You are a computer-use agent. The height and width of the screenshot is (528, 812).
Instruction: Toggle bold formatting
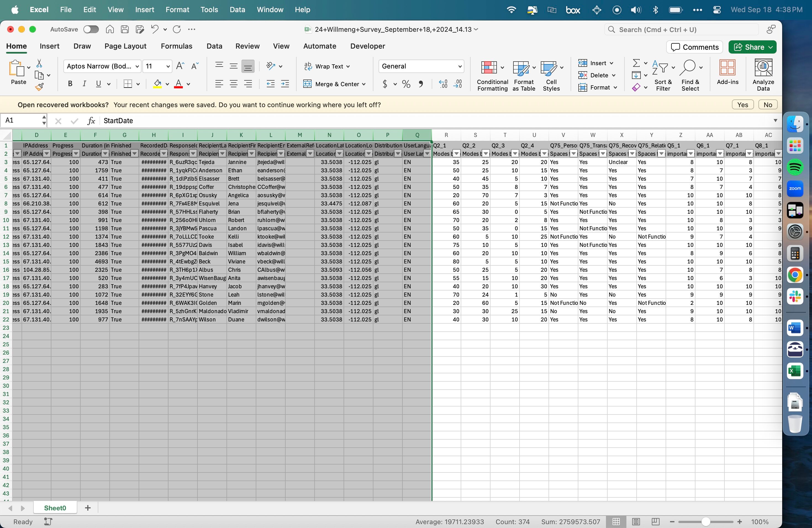(70, 84)
